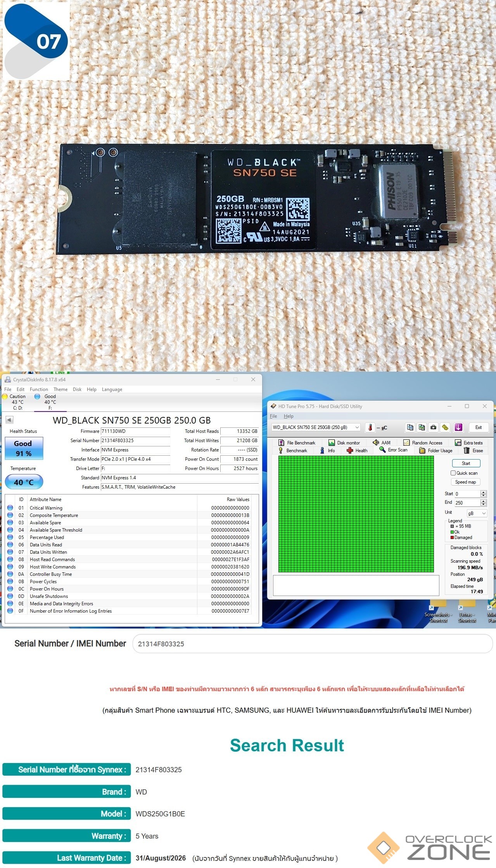The height and width of the screenshot is (868, 496).
Task: Click the End value field showing 250
Action: 467,503
